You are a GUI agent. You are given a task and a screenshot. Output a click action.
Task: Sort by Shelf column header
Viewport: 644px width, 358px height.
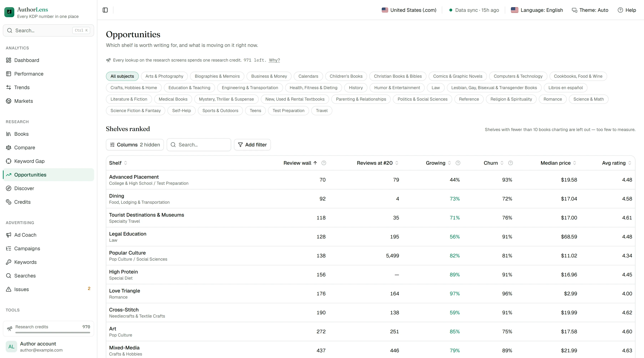click(x=118, y=163)
